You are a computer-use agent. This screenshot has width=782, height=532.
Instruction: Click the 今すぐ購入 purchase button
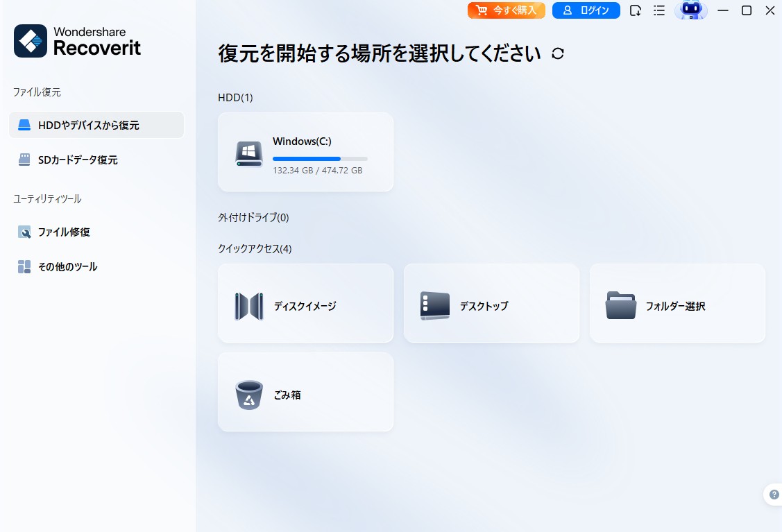tap(506, 10)
